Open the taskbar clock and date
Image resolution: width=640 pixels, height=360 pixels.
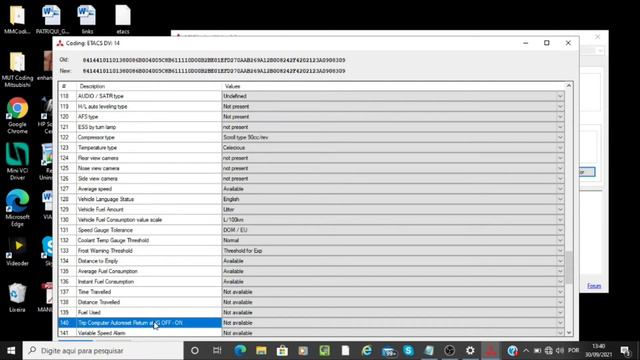pyautogui.click(x=598, y=351)
